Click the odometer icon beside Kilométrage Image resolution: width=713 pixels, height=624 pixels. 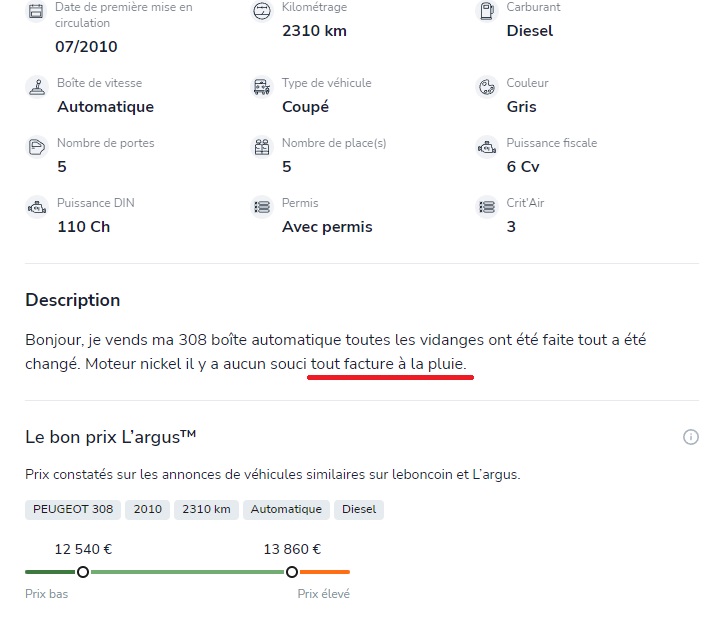pos(261,12)
